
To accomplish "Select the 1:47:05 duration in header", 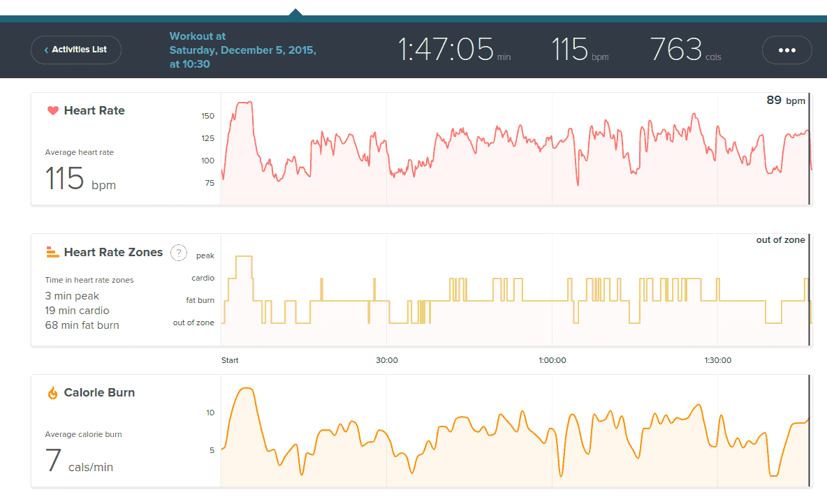I will click(446, 50).
